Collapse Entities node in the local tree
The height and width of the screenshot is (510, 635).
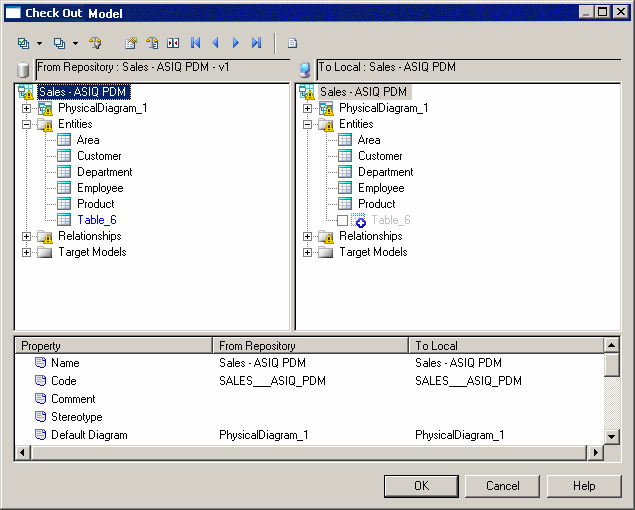coord(308,124)
